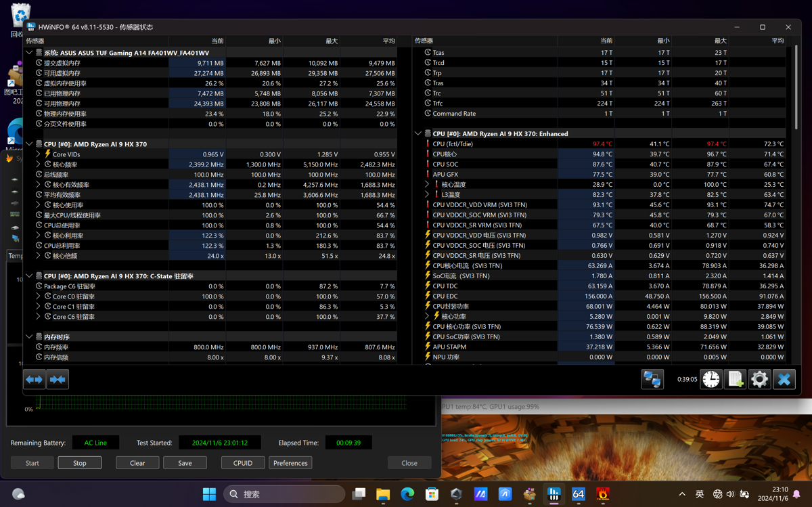812x507 pixels.
Task: Click the taskbar search box
Action: [x=284, y=494]
